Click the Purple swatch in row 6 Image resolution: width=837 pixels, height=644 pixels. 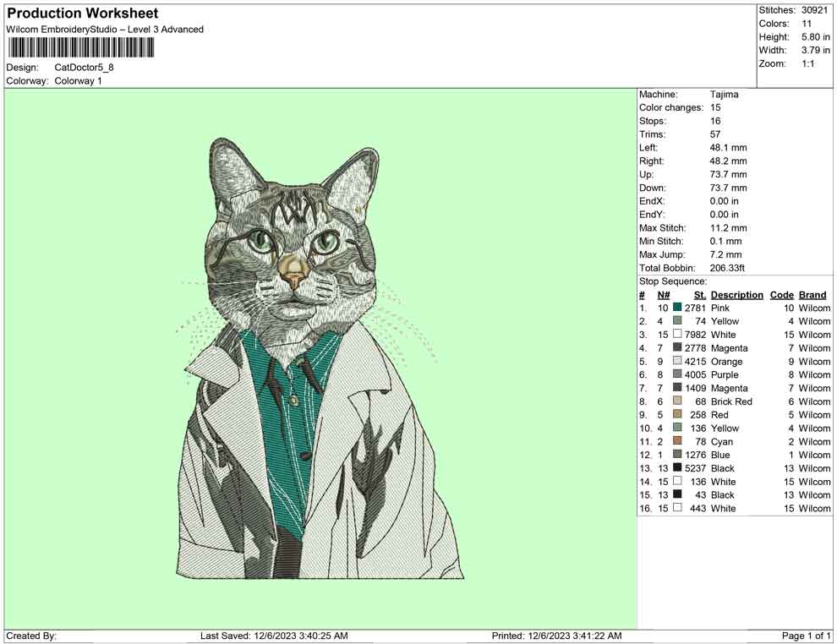coord(676,374)
